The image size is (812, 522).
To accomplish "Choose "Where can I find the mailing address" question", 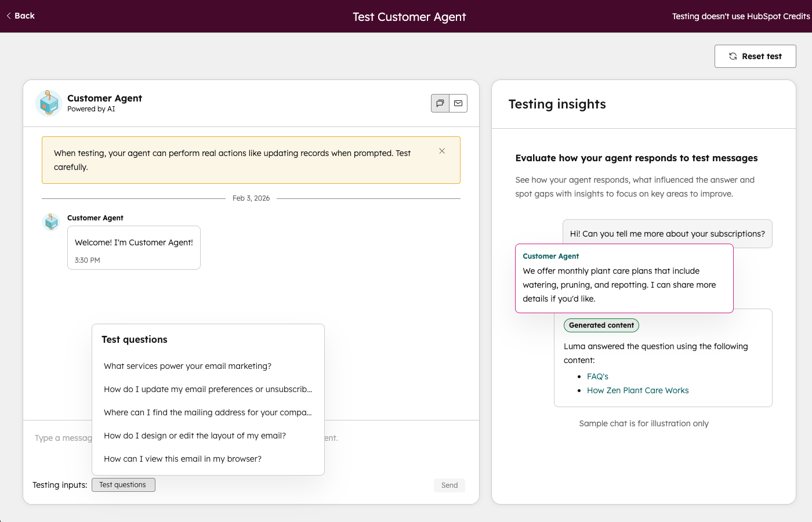I will [x=208, y=412].
